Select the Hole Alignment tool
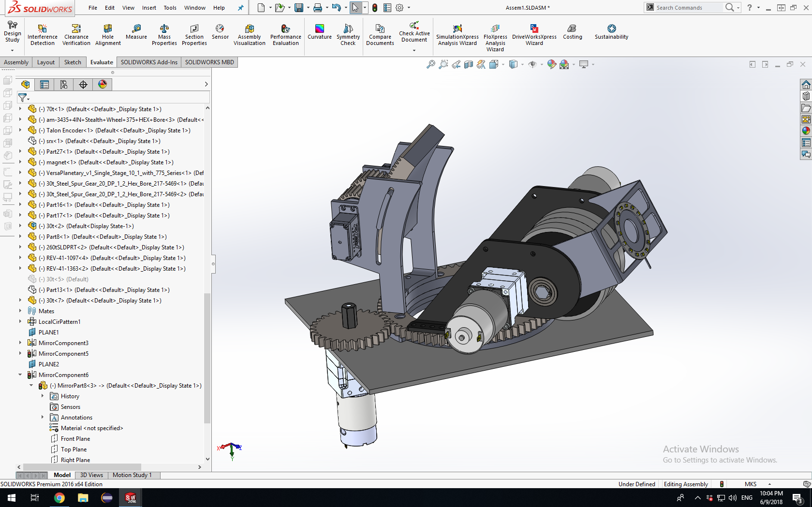Viewport: 812px width, 507px height. click(x=108, y=35)
